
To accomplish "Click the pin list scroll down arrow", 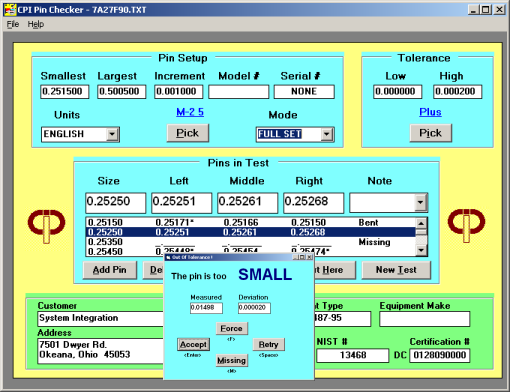I will click(x=421, y=250).
